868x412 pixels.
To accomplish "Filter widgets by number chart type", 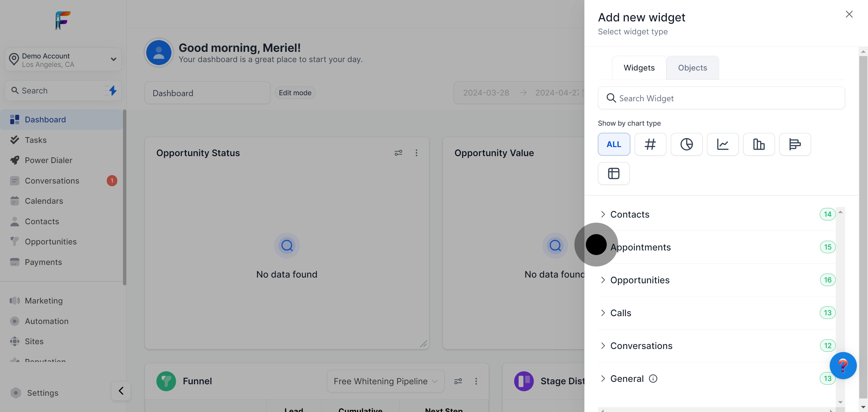I will [x=650, y=144].
